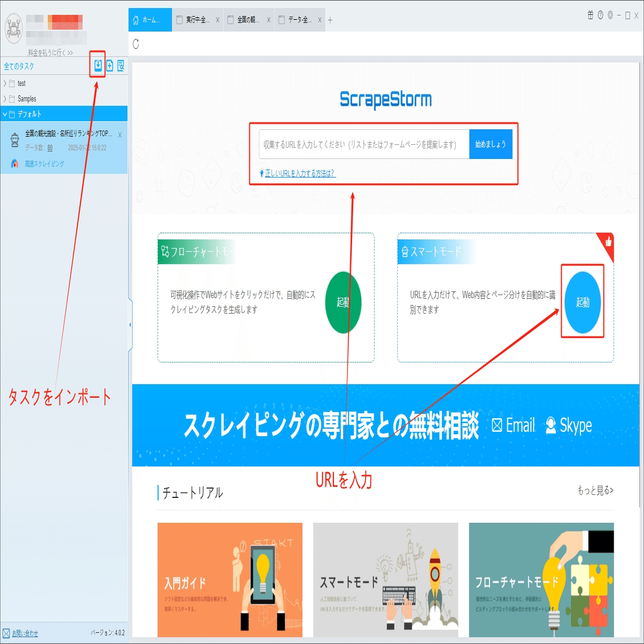Open the gift icon in title bar

590,15
